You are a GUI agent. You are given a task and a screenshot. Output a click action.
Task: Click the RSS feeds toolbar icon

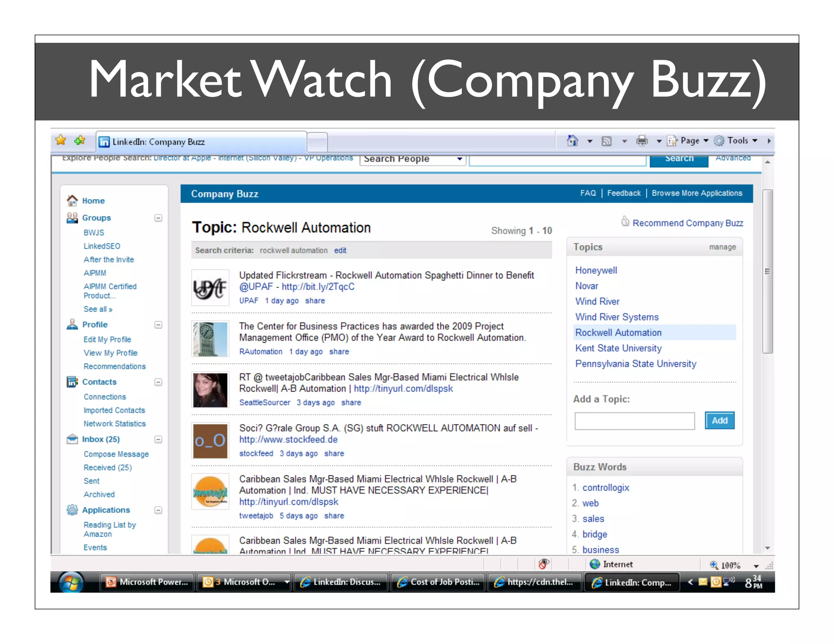pyautogui.click(x=607, y=141)
